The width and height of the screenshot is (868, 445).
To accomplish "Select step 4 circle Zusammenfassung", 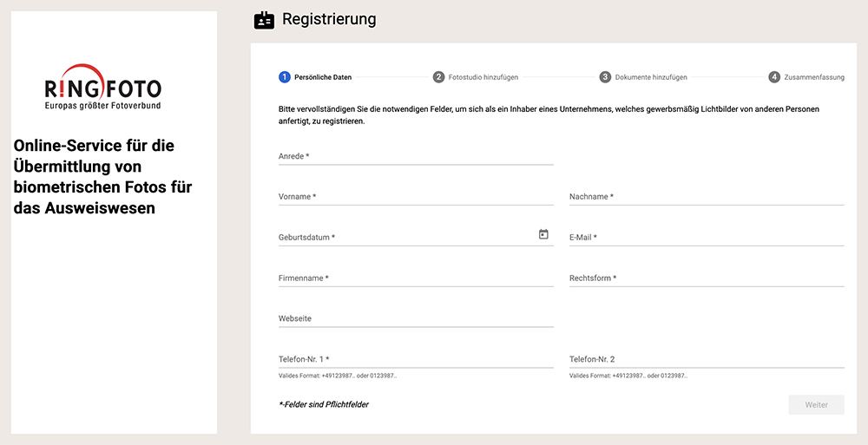I will (x=774, y=77).
